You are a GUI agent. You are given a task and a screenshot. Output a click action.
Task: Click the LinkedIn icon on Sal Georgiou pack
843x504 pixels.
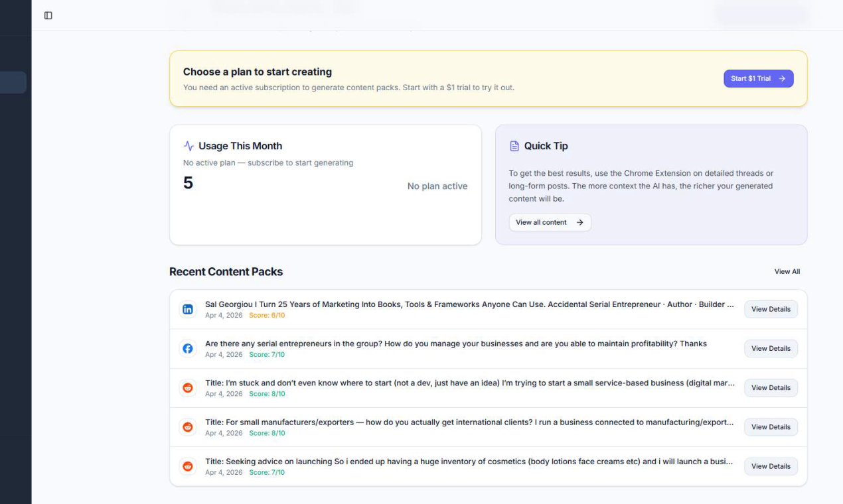[188, 310]
